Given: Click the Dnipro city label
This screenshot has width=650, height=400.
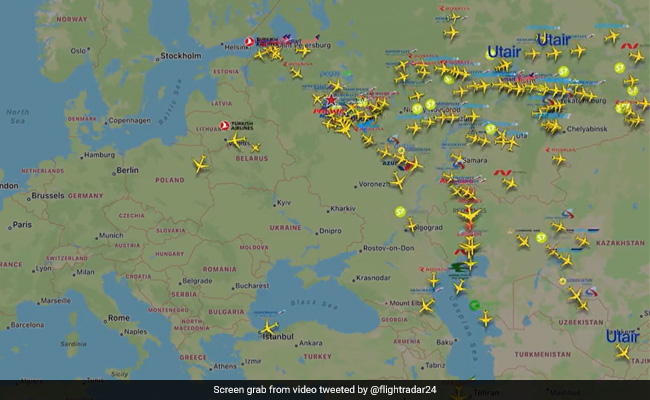Looking at the screenshot, I should pyautogui.click(x=330, y=231).
